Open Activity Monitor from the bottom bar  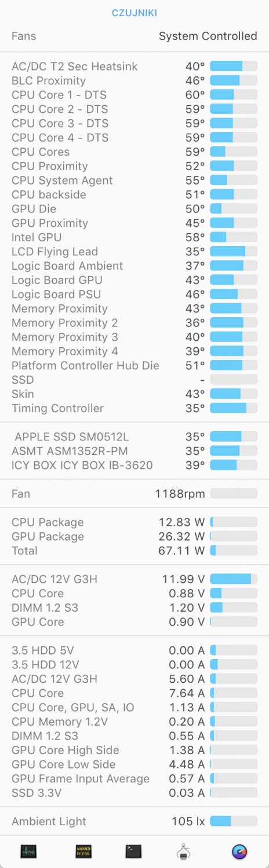pos(28,851)
